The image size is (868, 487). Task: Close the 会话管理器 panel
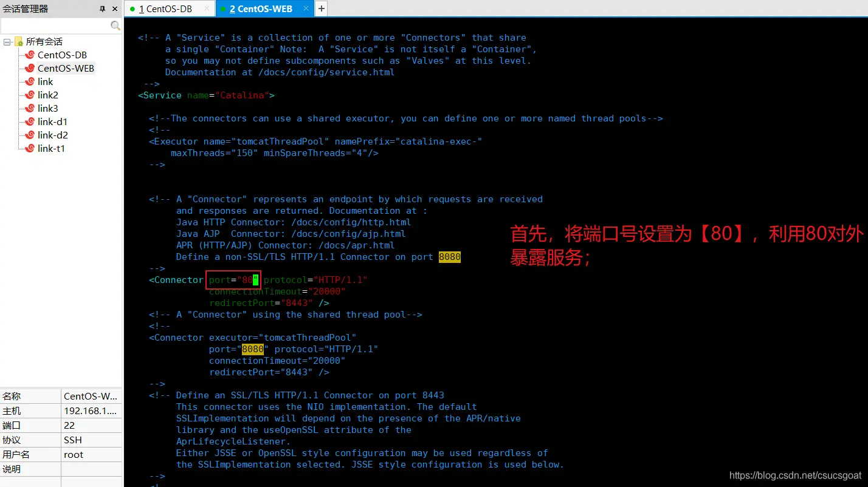click(x=115, y=9)
